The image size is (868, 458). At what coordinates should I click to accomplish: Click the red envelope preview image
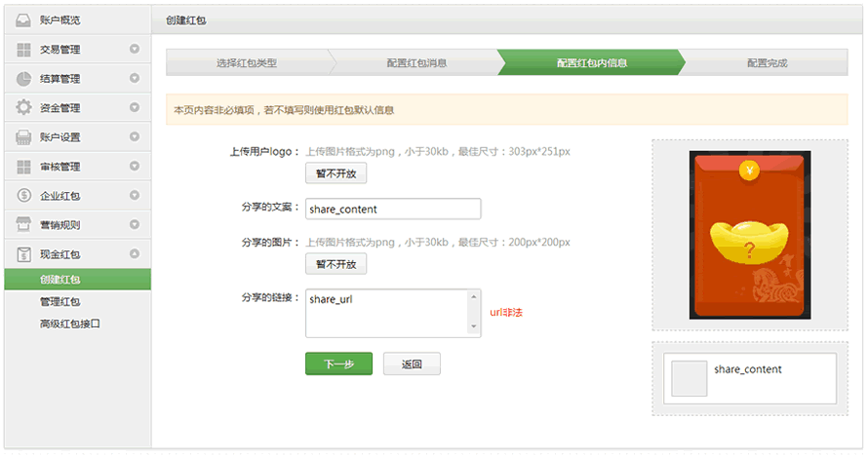click(750, 235)
